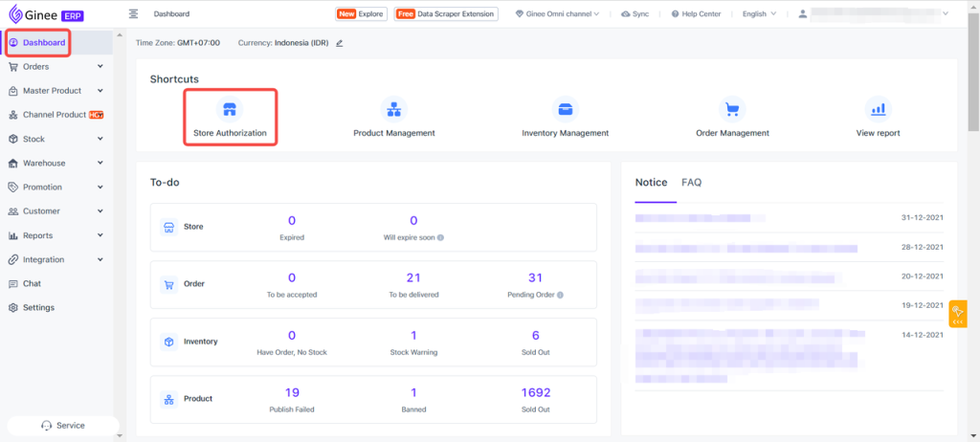Click the orange floating side widget
The image size is (980, 442).
(x=958, y=314)
